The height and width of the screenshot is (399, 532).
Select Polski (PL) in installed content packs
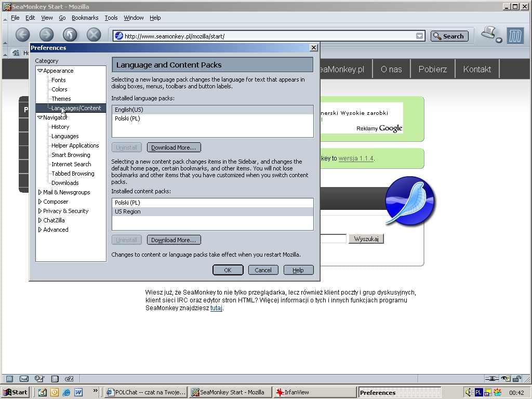pos(212,203)
